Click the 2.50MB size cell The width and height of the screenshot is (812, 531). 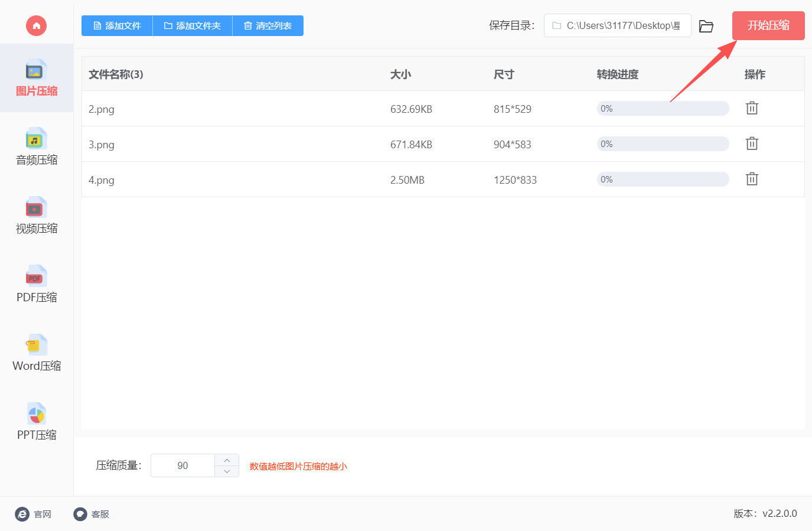point(407,180)
